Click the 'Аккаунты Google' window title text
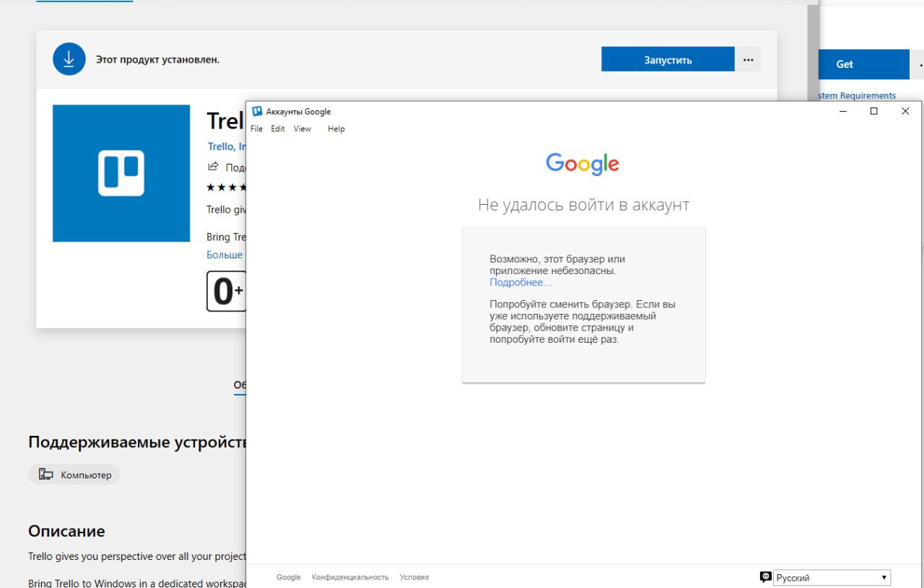 pyautogui.click(x=298, y=112)
